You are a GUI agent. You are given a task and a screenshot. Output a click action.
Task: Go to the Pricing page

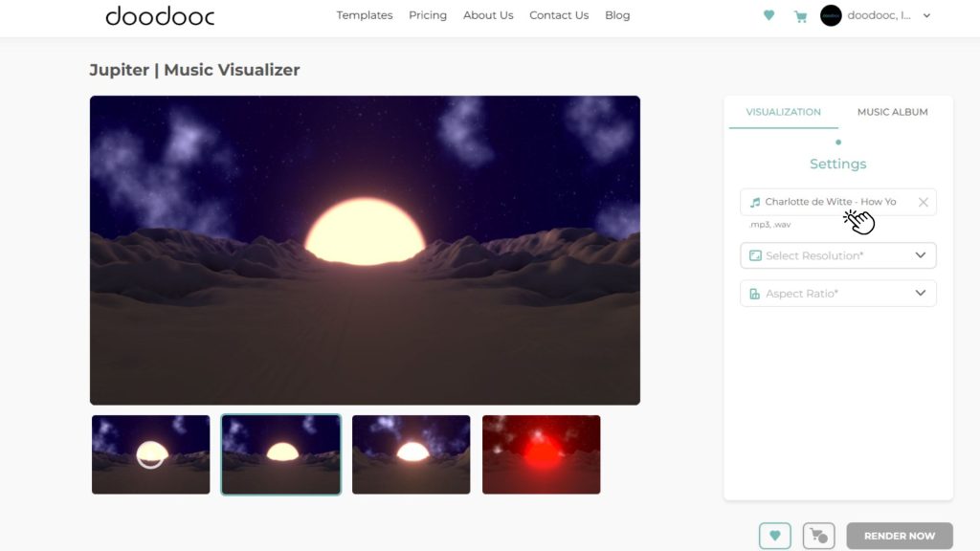[x=428, y=15]
